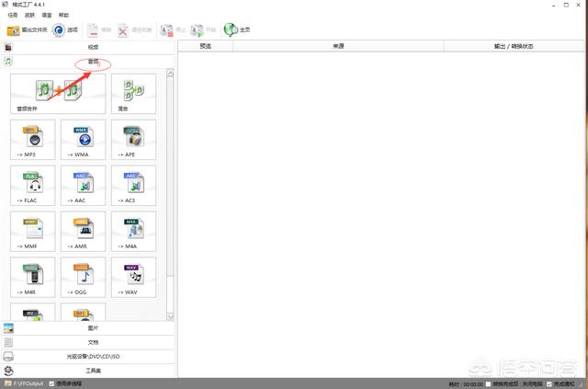Expand the DVD\CD\ISO device section
Viewport: 588px width, 389px height.
click(x=92, y=355)
